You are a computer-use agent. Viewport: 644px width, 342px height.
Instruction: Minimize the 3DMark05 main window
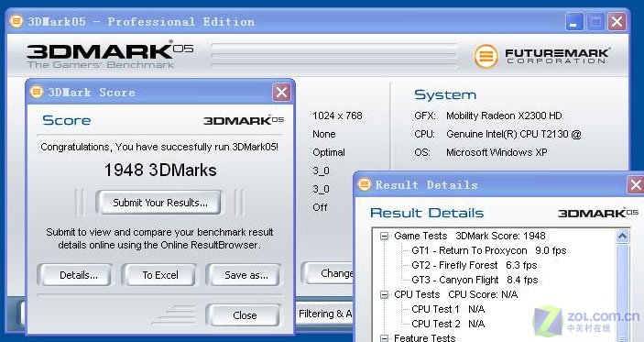[574, 21]
